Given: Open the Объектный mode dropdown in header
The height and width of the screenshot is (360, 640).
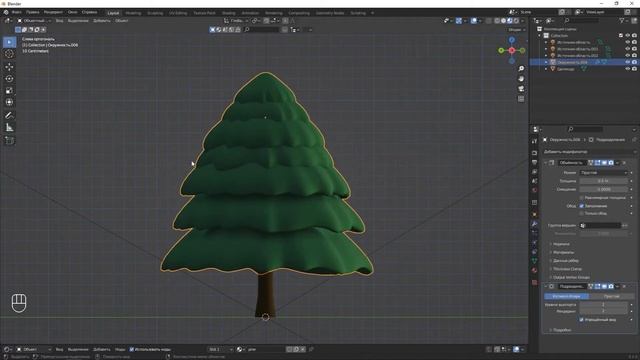Looking at the screenshot, I should tap(34, 20).
